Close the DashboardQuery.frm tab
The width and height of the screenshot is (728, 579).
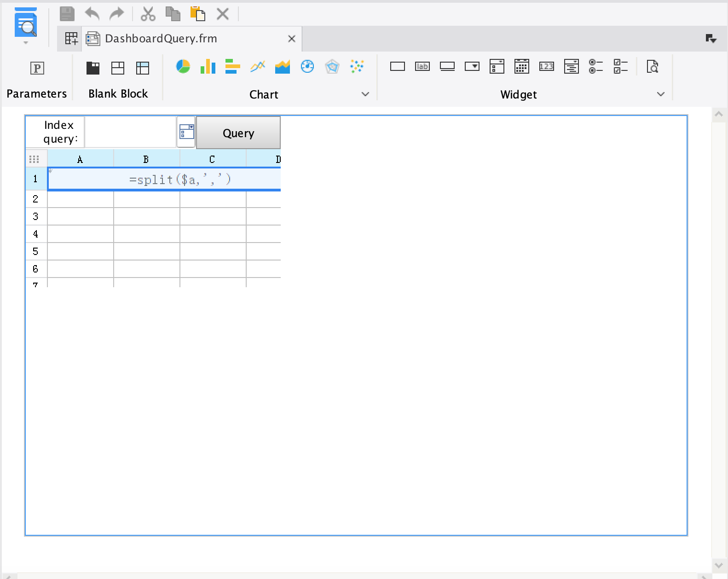(x=292, y=39)
